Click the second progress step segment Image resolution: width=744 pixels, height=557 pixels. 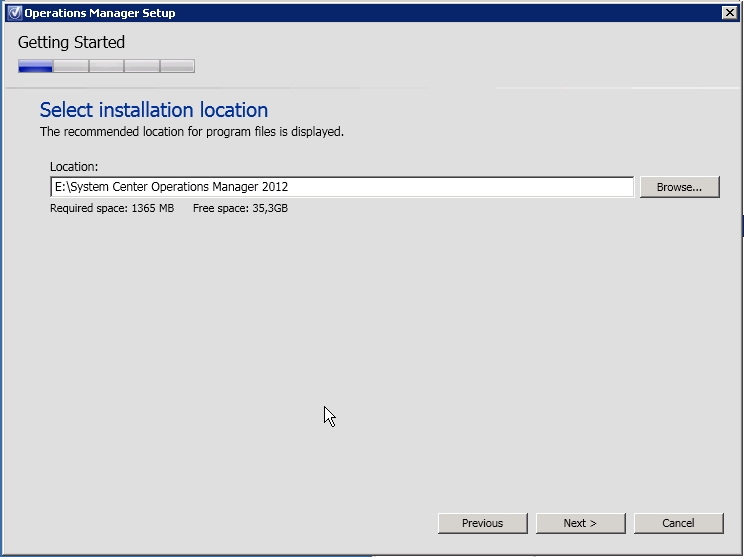coord(71,66)
